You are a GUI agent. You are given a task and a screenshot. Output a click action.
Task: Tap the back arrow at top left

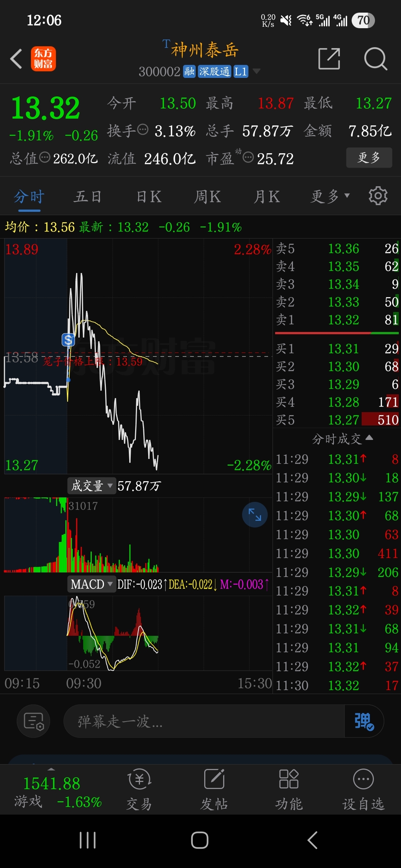(16, 59)
